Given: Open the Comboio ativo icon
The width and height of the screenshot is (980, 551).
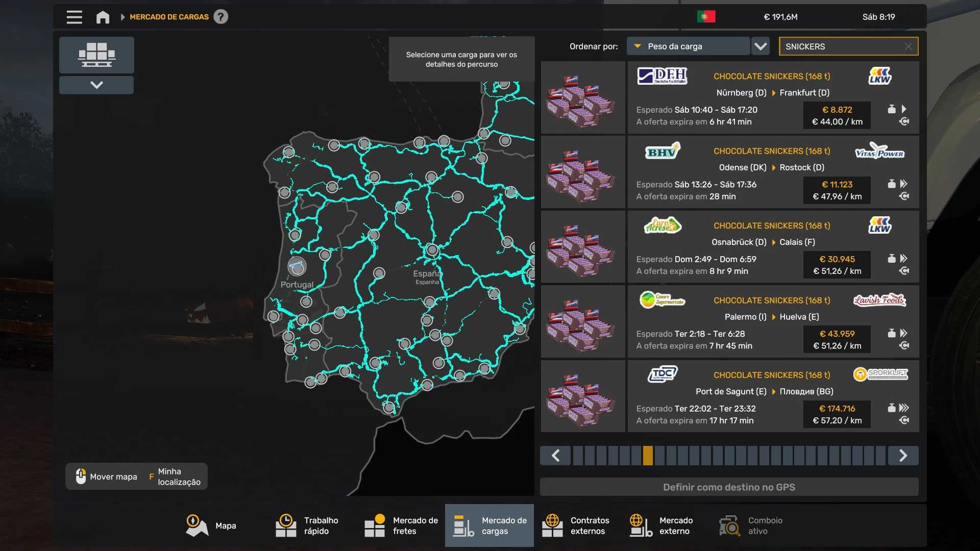Looking at the screenshot, I should point(729,525).
